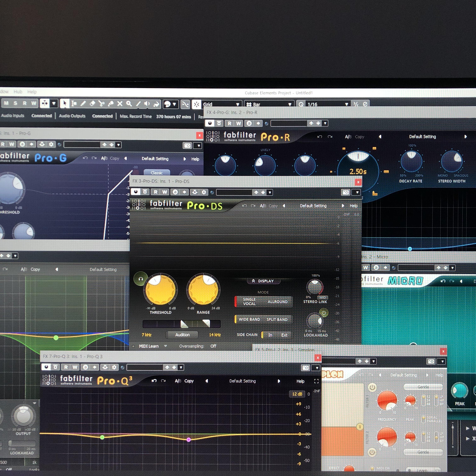Click Single Vocal mode button
The width and height of the screenshot is (476, 476).
pyautogui.click(x=249, y=301)
